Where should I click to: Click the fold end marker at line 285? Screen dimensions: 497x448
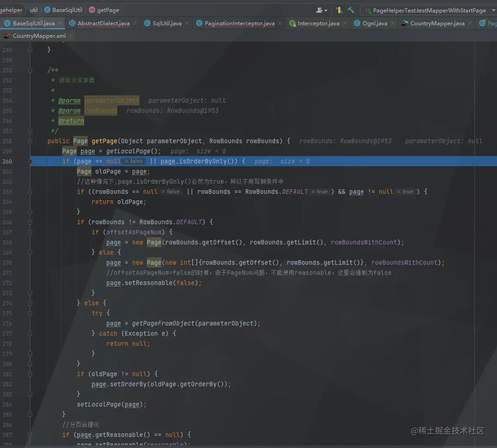pos(30,414)
